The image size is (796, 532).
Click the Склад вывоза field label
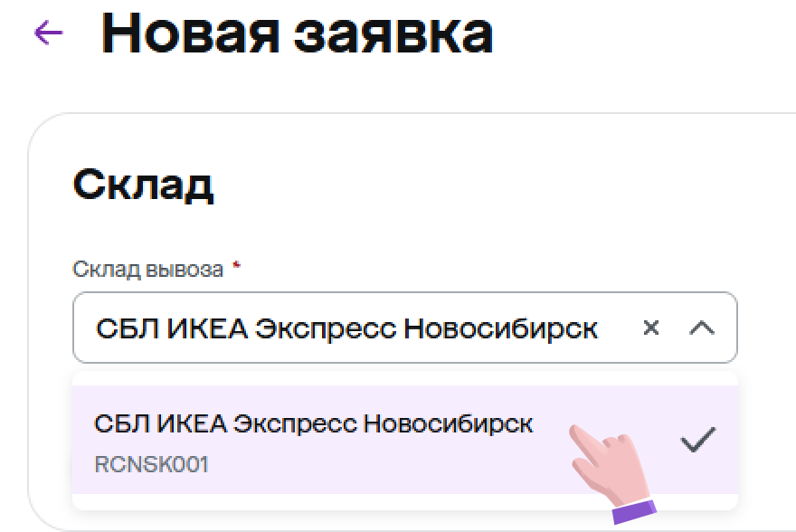coord(147,269)
